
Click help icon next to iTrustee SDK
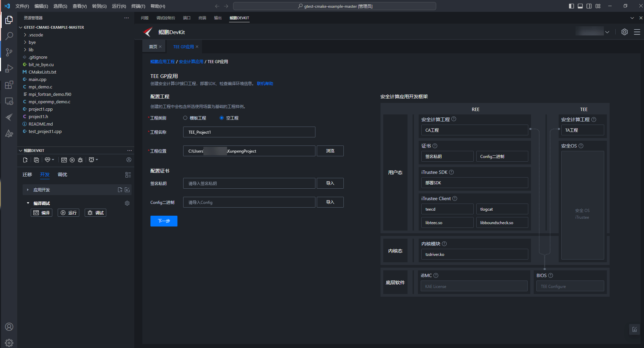451,172
